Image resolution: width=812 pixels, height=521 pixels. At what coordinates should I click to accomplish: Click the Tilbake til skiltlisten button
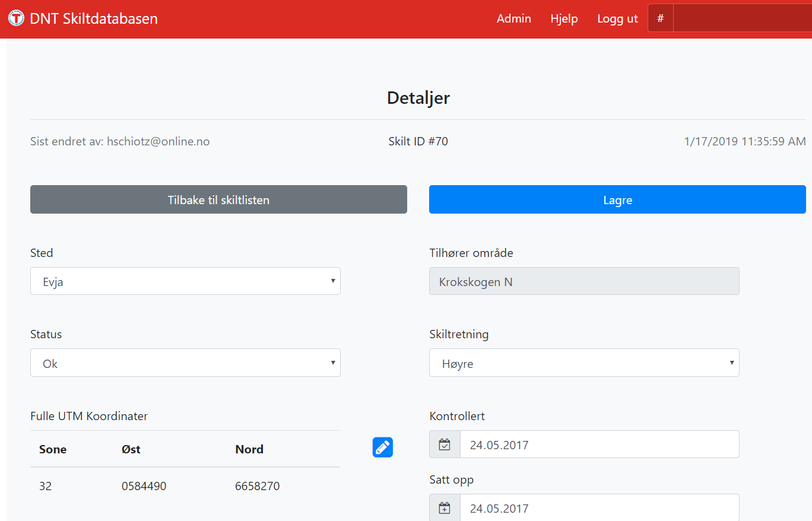pyautogui.click(x=218, y=199)
